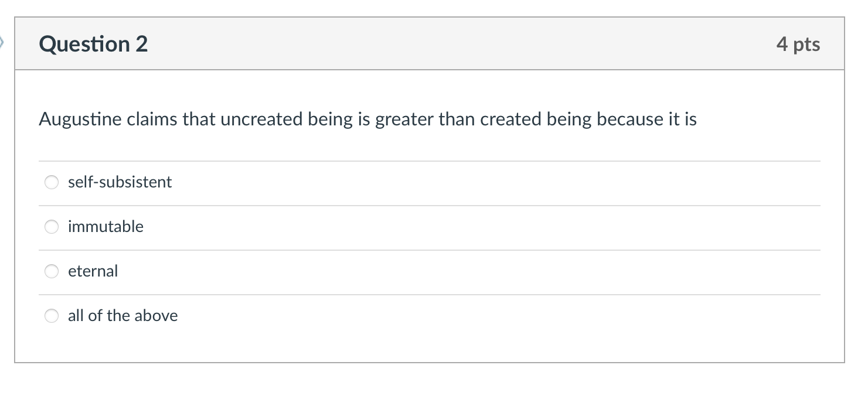
Task: Click the "self-subsistent" answer label text
Action: pyautogui.click(x=120, y=182)
